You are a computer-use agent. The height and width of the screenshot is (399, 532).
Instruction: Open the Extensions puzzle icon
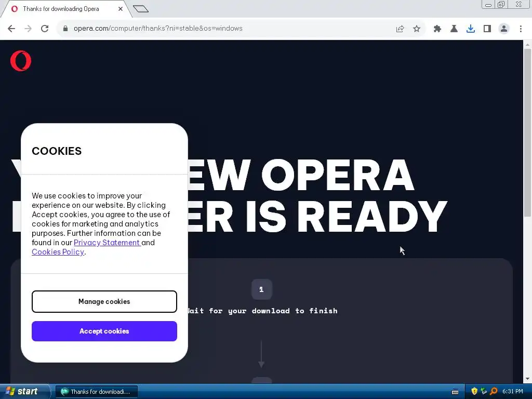437,29
